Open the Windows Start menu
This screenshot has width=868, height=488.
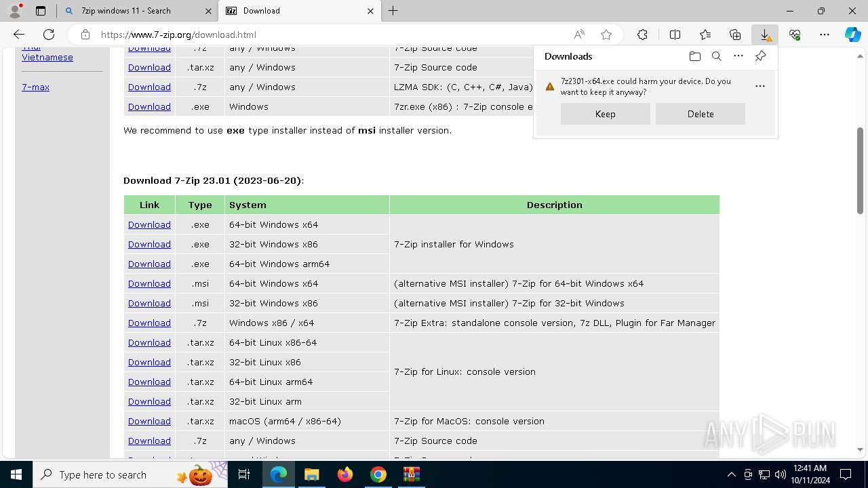(x=16, y=474)
